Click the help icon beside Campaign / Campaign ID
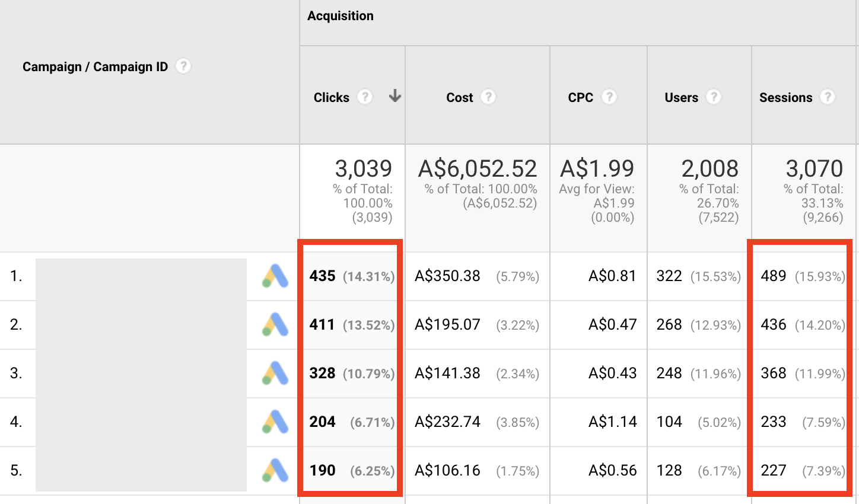Screen dimensions: 859x504 [x=184, y=66]
